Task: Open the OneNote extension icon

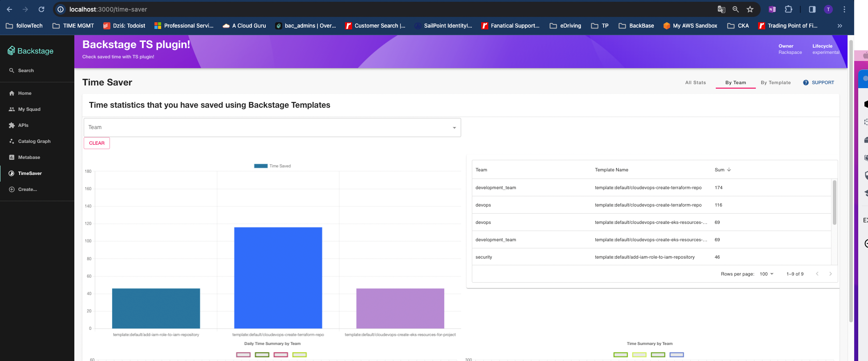Action: click(772, 9)
